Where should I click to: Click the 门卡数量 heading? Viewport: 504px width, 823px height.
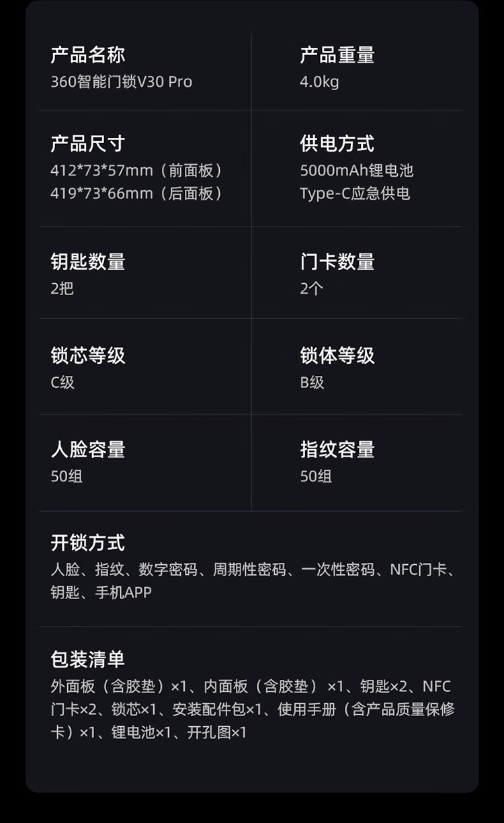click(x=337, y=262)
